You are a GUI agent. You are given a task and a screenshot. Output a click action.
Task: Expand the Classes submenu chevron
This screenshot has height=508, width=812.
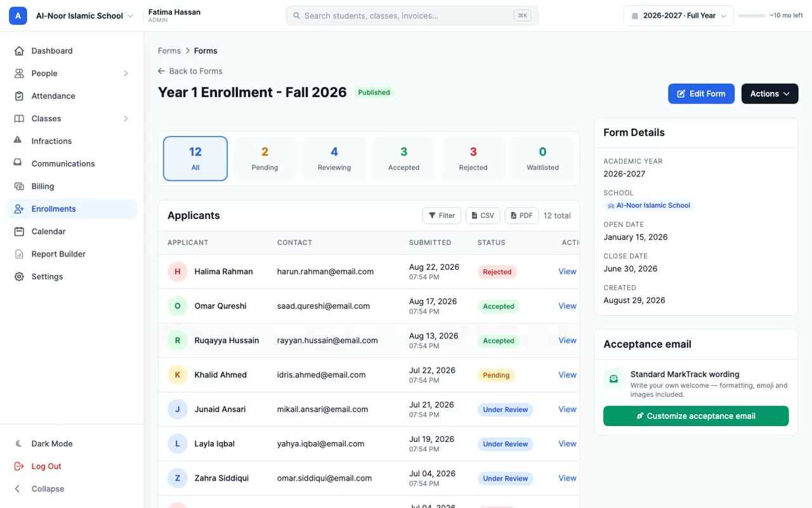point(126,119)
